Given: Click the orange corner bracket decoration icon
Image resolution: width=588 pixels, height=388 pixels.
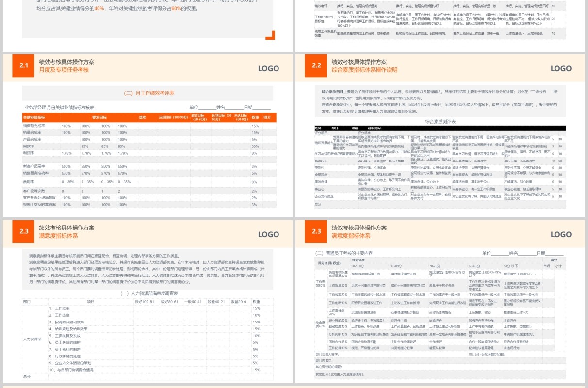Looking at the screenshot, I should coord(270,34).
